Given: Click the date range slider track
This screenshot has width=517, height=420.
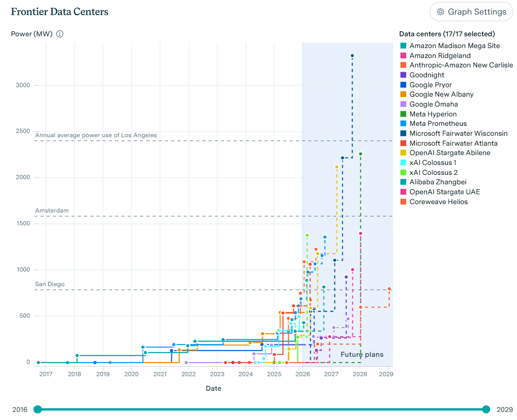Looking at the screenshot, I should 262,410.
